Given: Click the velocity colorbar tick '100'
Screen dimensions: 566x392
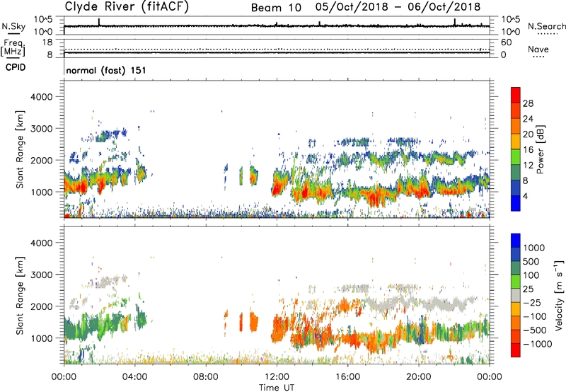Looking at the screenshot, I should click(x=531, y=275).
